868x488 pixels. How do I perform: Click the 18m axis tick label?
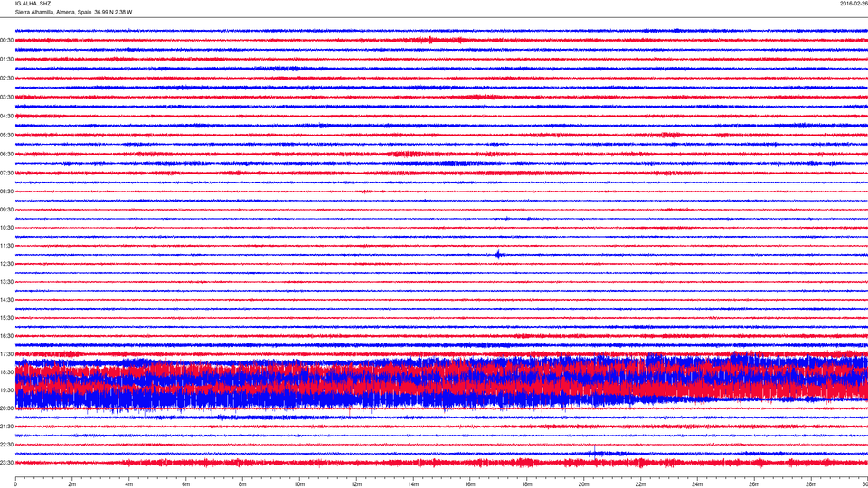click(527, 484)
